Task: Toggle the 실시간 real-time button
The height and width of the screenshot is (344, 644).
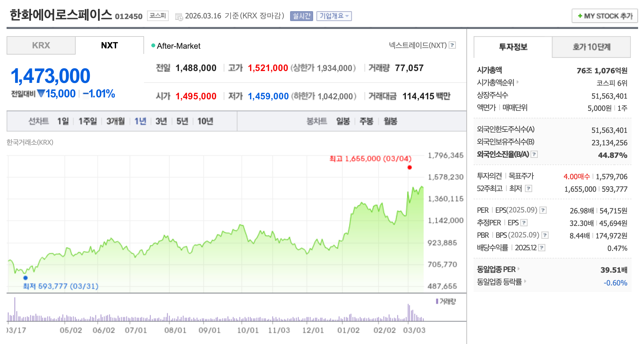Action: click(x=302, y=16)
